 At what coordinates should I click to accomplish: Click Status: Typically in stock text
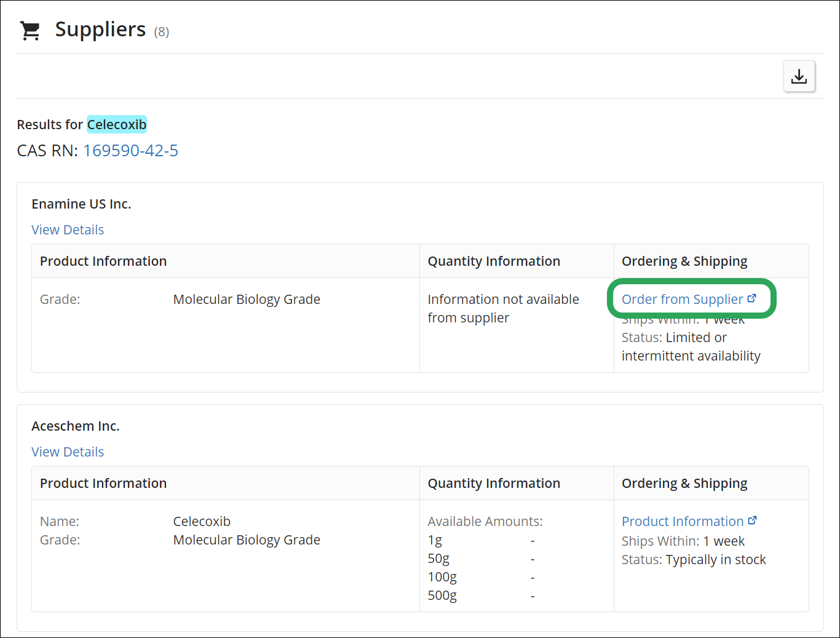click(x=694, y=559)
